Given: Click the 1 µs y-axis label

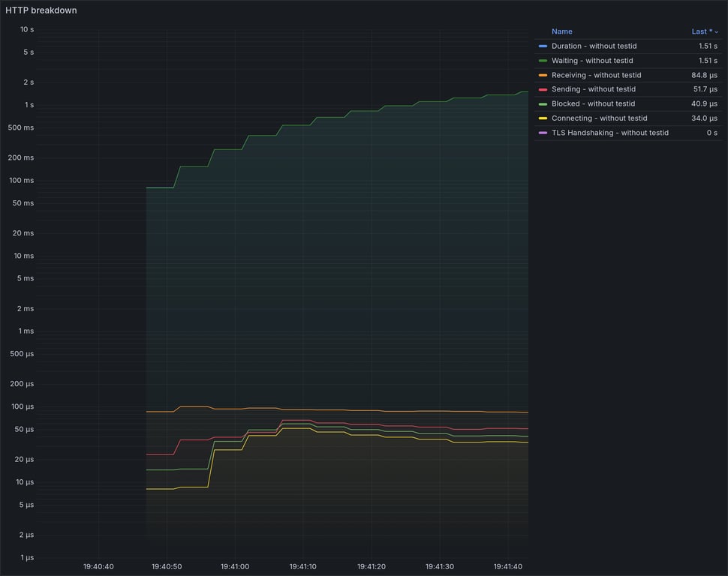Looking at the screenshot, I should coord(27,557).
